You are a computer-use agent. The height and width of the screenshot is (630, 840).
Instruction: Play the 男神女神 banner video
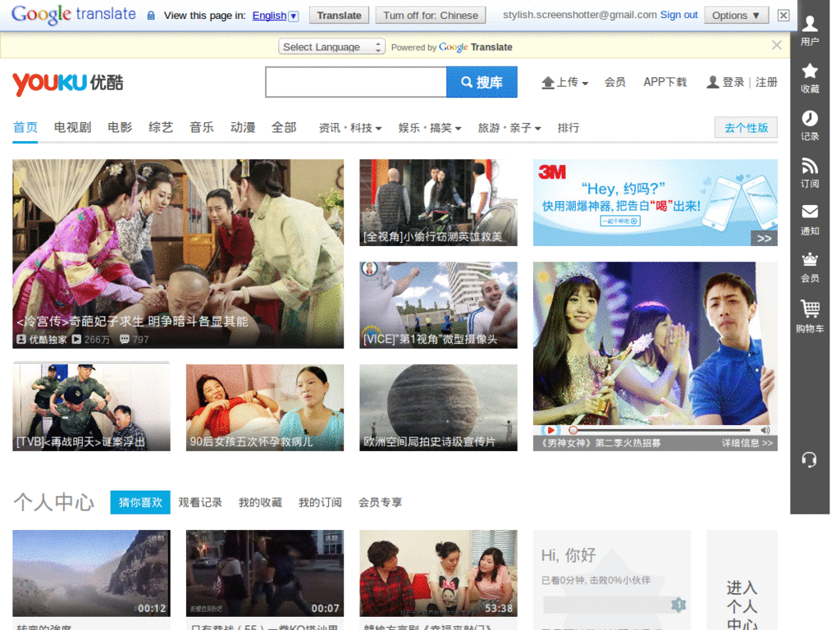[550, 429]
